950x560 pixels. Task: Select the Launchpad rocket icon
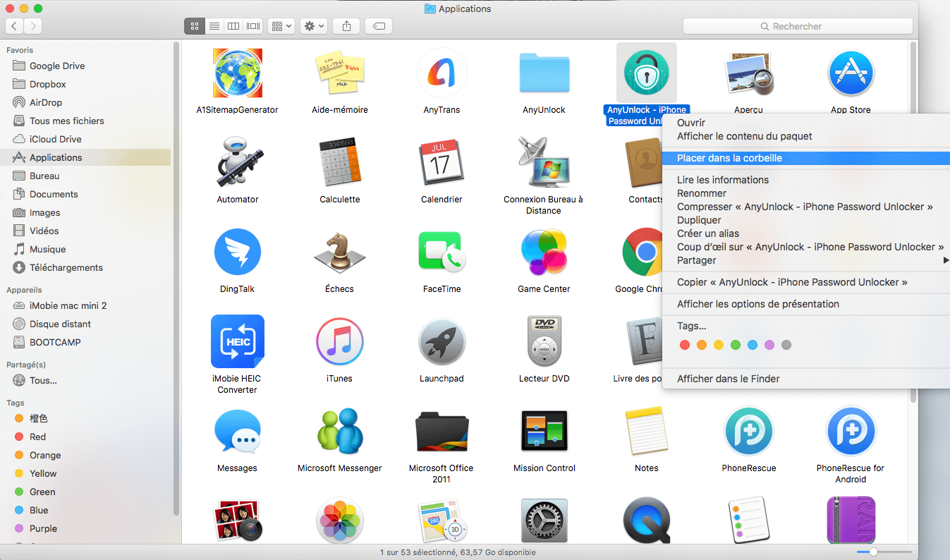[x=441, y=342]
